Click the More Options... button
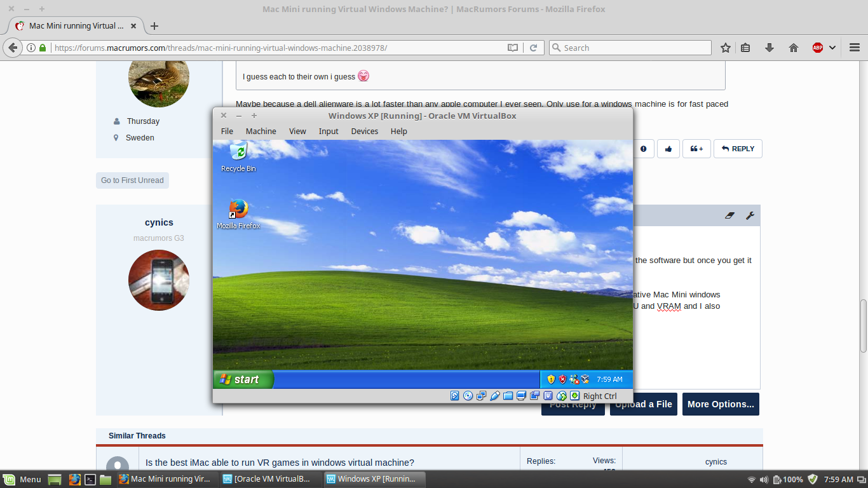The image size is (868, 488). click(721, 404)
